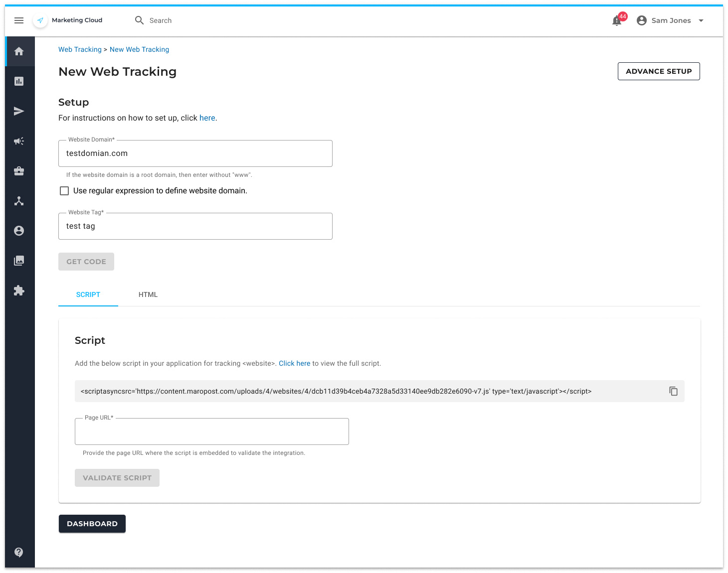This screenshot has height=573, width=728.
Task: Open the image library sidebar icon
Action: 19,261
